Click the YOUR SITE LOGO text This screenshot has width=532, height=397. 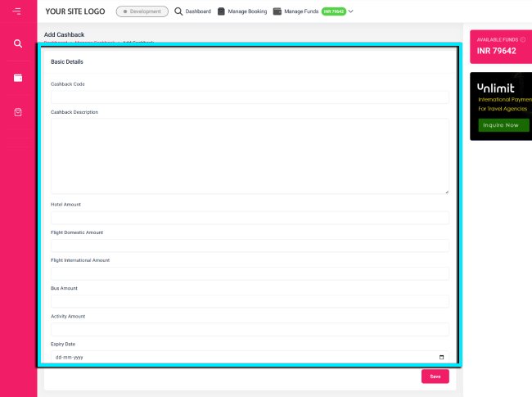[x=75, y=11]
